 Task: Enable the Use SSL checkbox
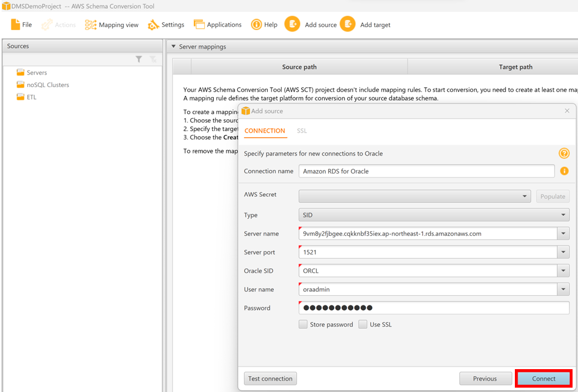(362, 324)
